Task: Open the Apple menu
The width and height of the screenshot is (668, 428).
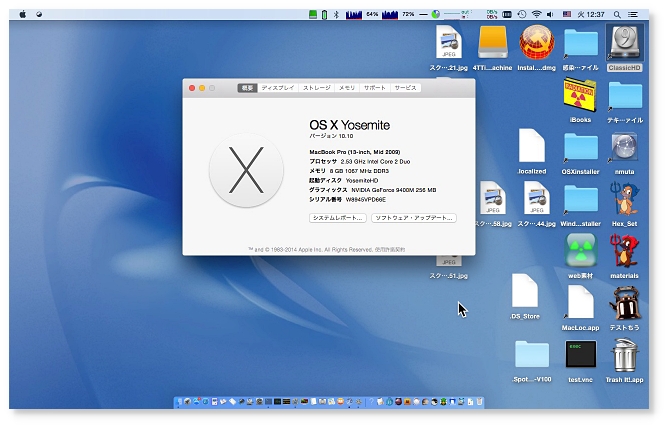Action: click(22, 14)
